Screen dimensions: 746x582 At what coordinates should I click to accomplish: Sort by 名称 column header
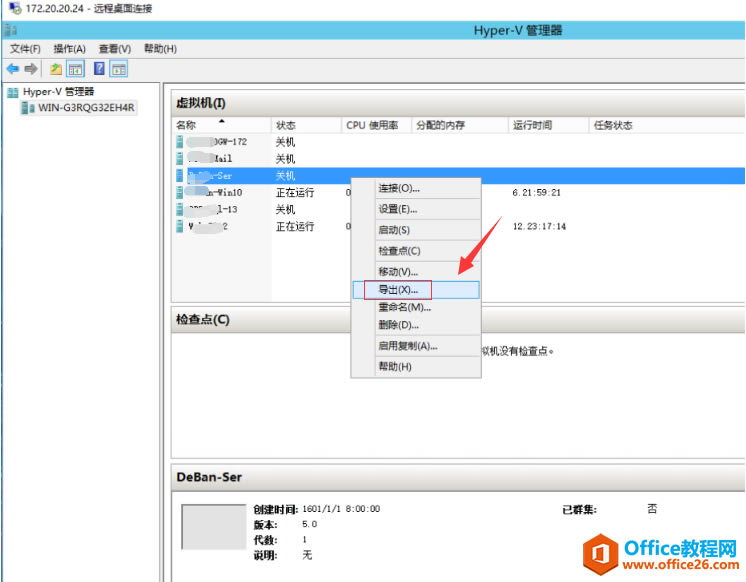[223, 125]
